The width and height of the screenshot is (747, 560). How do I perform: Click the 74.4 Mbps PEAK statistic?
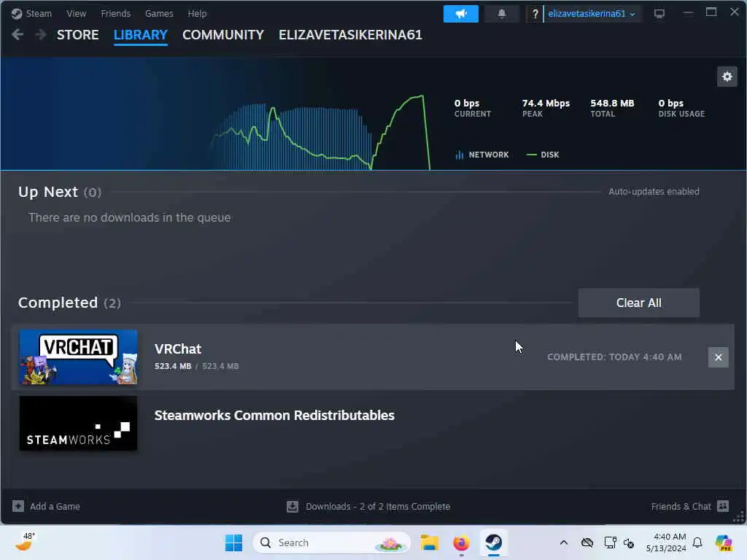(x=546, y=108)
